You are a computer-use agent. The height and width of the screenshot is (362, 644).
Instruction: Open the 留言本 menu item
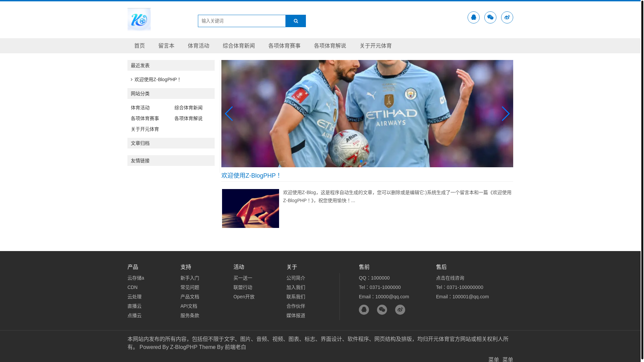[166, 46]
